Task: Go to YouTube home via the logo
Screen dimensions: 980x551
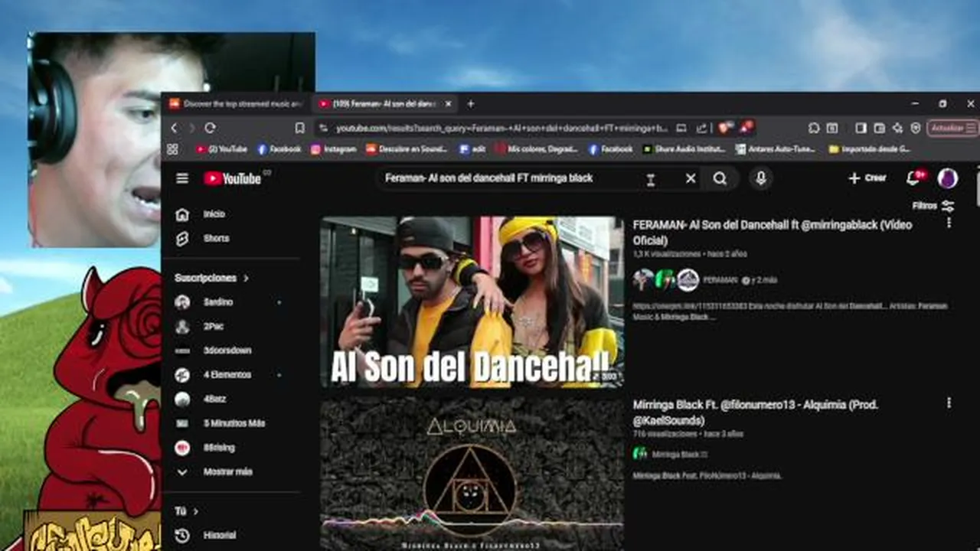Action: point(233,178)
